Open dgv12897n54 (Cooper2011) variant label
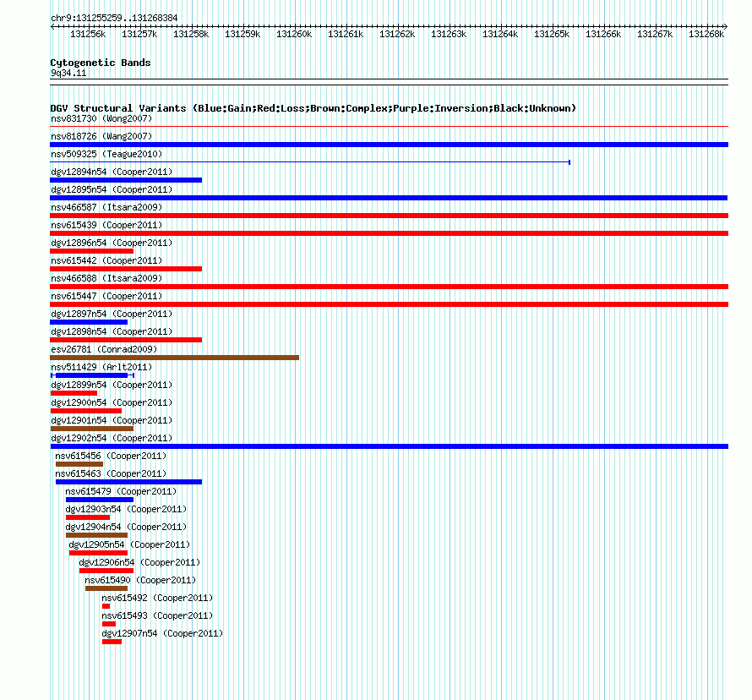 pyautogui.click(x=112, y=314)
